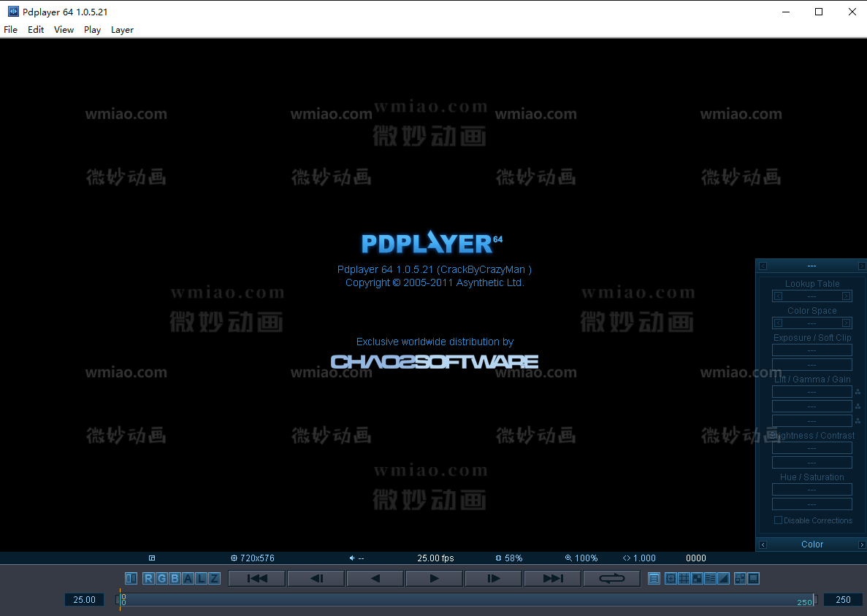Click the timeline at its start marker

click(121, 600)
